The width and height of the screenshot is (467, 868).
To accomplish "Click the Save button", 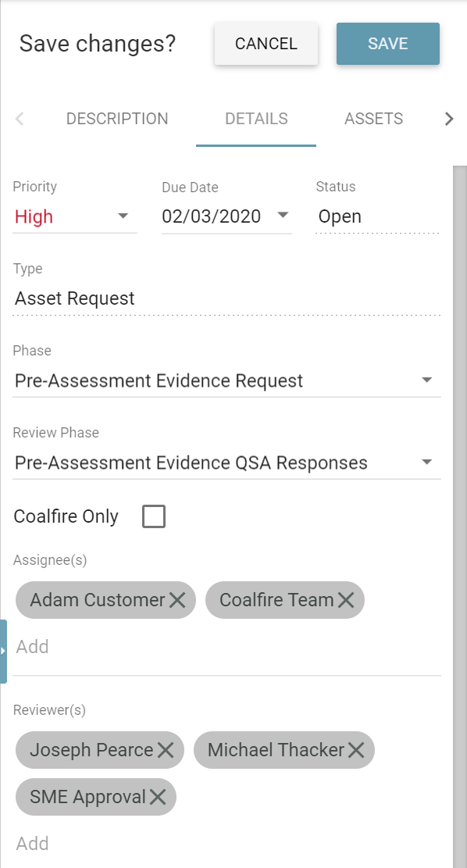I will (x=388, y=44).
